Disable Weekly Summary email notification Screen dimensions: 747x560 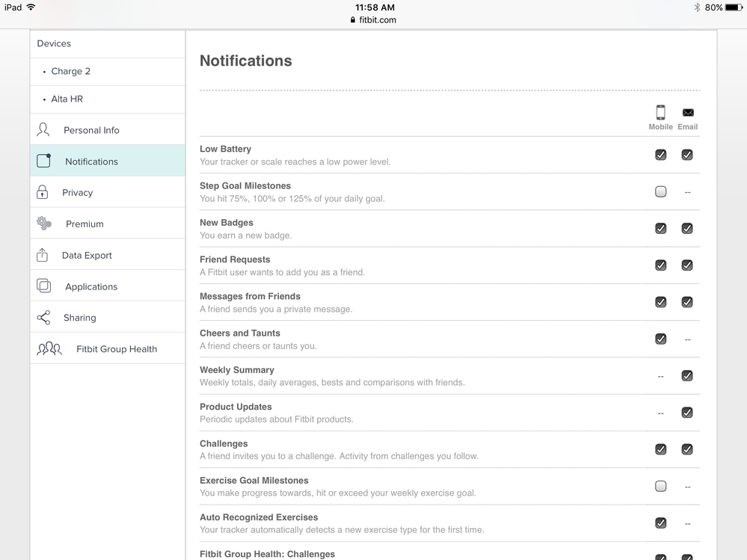coord(687,376)
